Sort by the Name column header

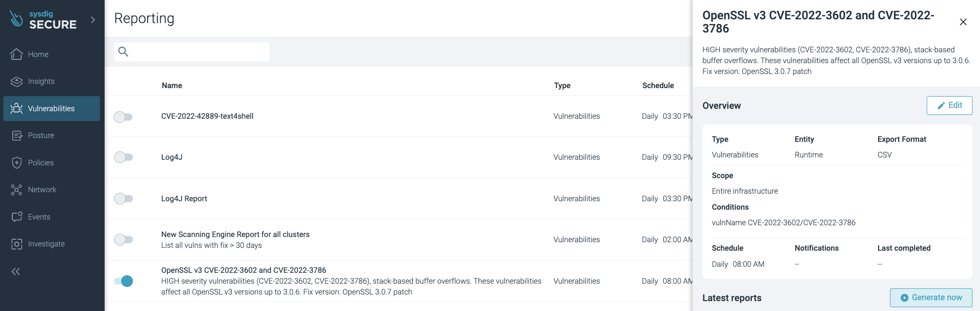tap(172, 86)
